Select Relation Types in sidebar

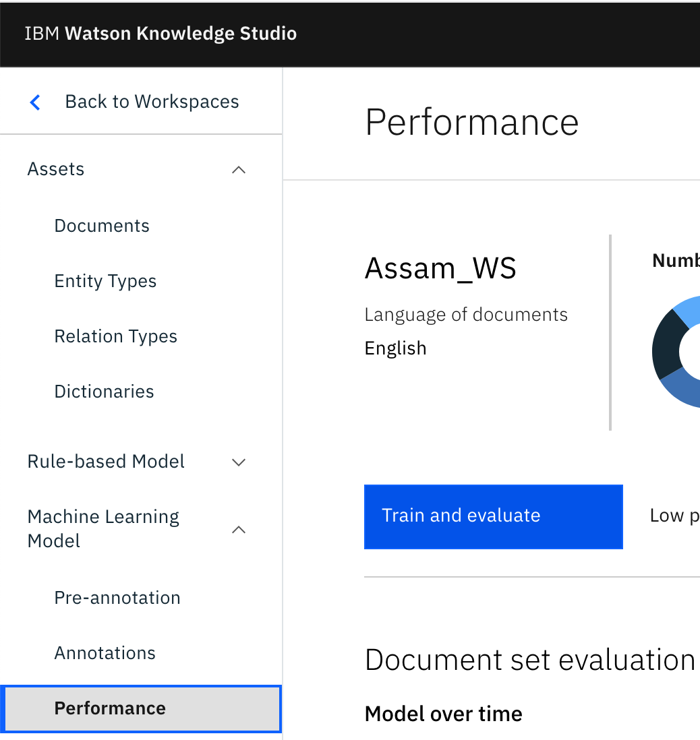coord(116,336)
